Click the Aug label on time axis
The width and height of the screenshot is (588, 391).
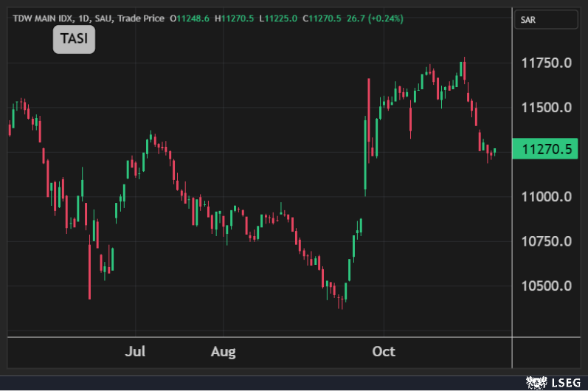[223, 351]
